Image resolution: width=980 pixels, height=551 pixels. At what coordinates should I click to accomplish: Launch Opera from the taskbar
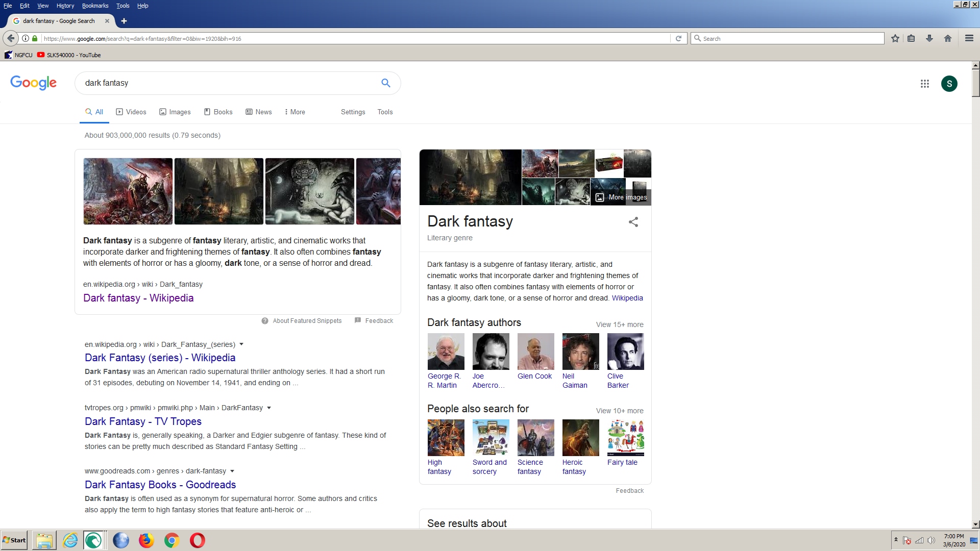click(x=198, y=540)
